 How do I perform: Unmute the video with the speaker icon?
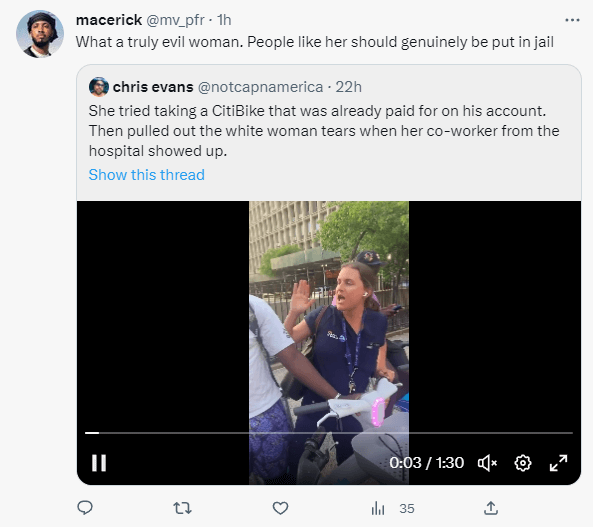coord(487,463)
